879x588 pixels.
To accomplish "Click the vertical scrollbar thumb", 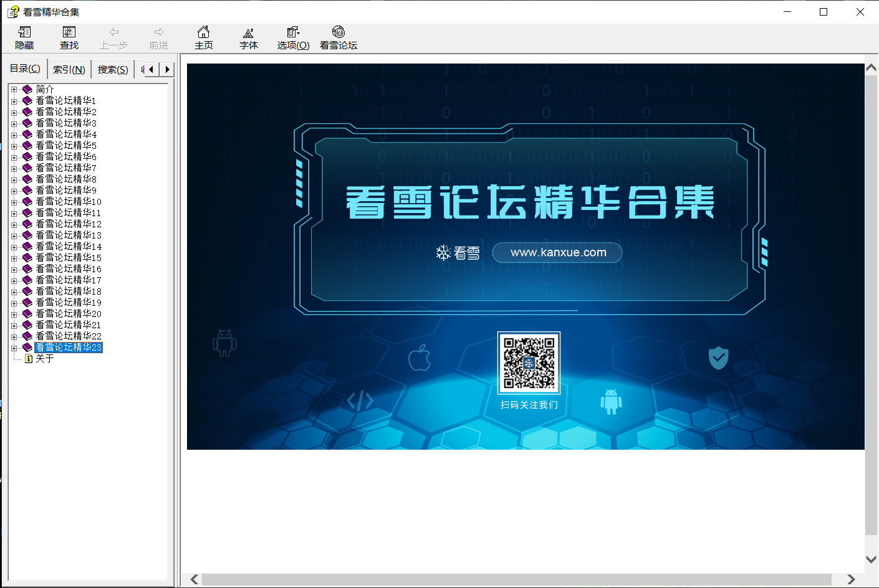I will click(x=872, y=305).
